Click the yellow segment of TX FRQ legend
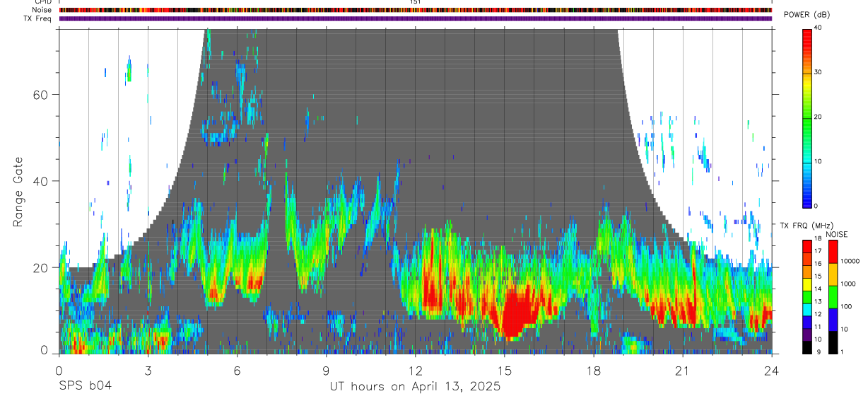 coord(807,284)
